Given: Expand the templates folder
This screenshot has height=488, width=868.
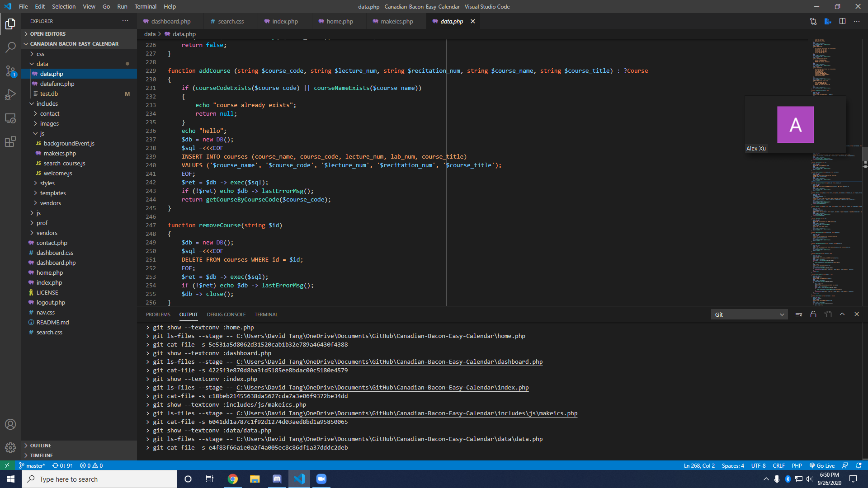Looking at the screenshot, I should (52, 193).
